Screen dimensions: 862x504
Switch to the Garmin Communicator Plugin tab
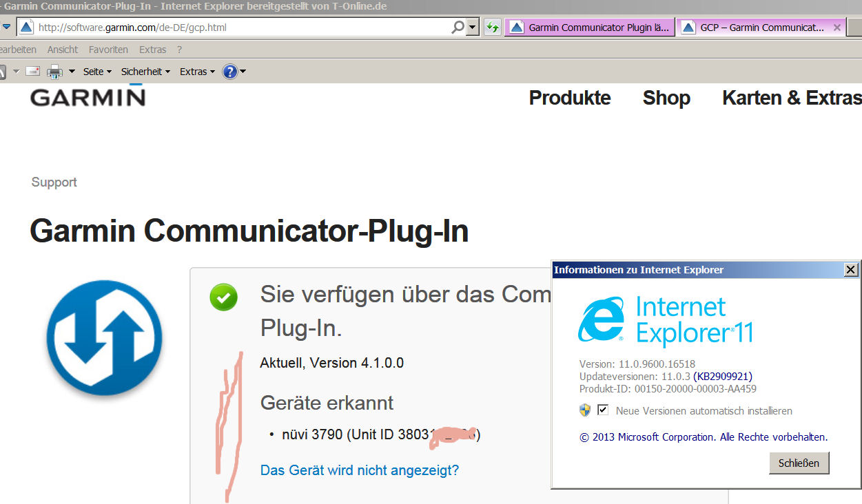[589, 28]
